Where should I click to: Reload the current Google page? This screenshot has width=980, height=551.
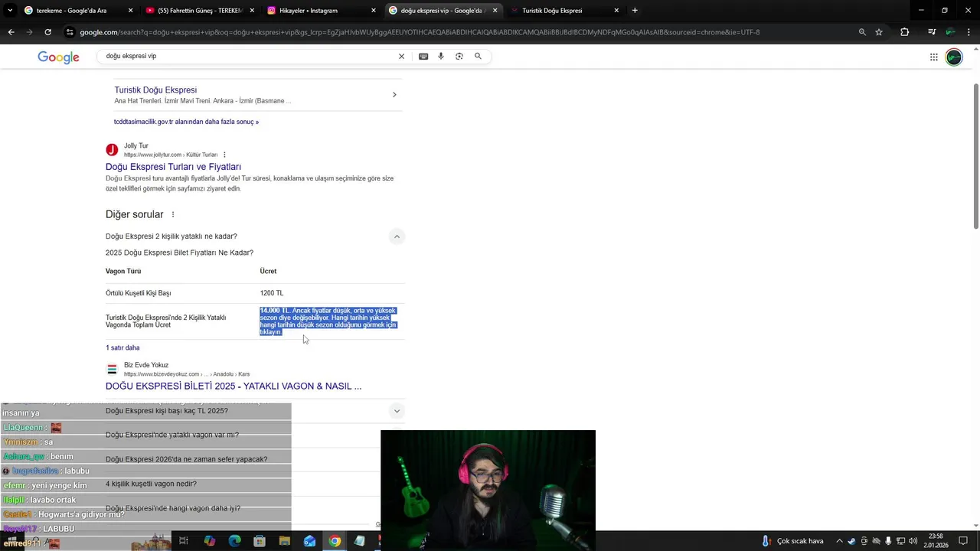click(47, 32)
